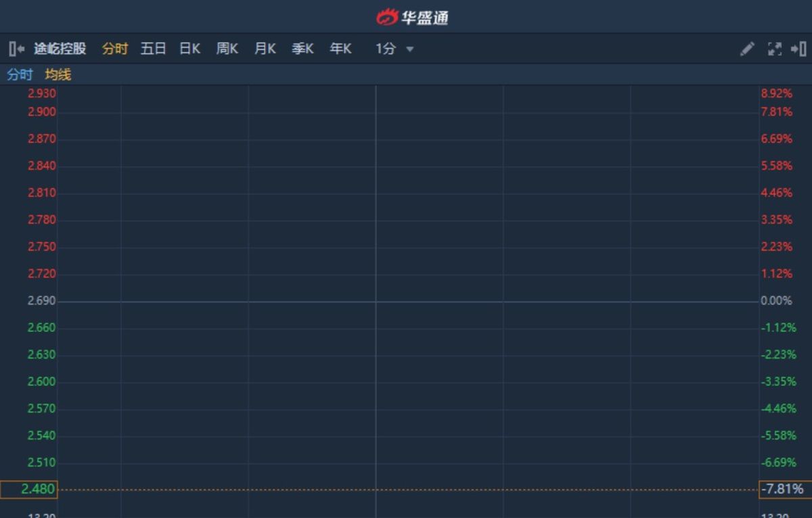812x518 pixels.
Task: Toggle the 均线 average line legend
Action: point(58,75)
